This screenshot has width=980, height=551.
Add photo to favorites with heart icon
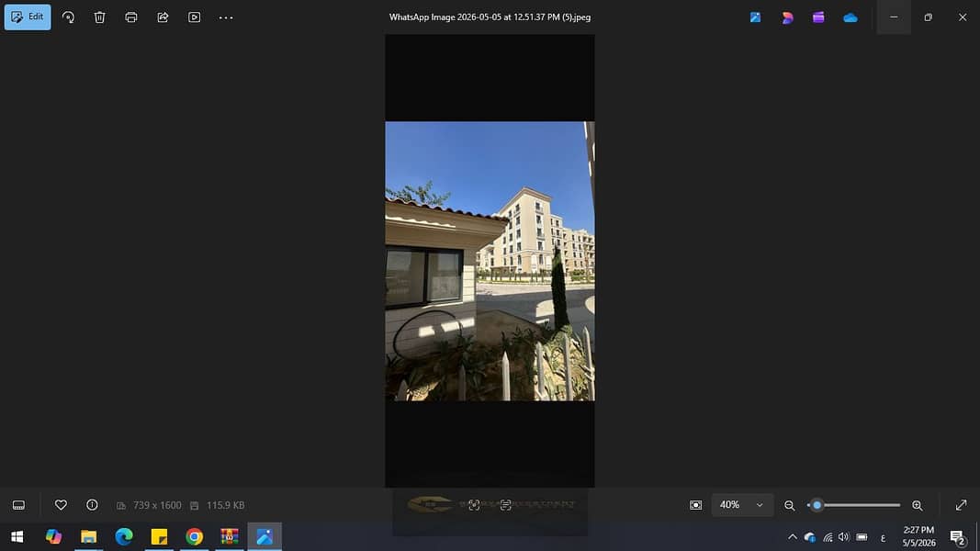click(61, 505)
